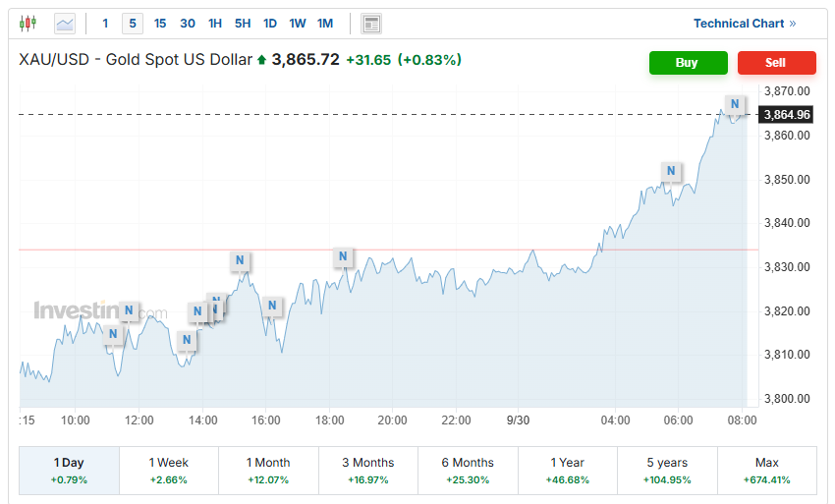Select the 15 minute interval

tap(160, 24)
